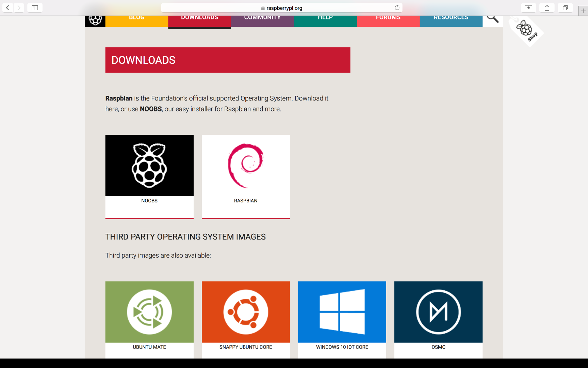588x368 pixels.
Task: Switch to the Community section
Action: [262, 17]
